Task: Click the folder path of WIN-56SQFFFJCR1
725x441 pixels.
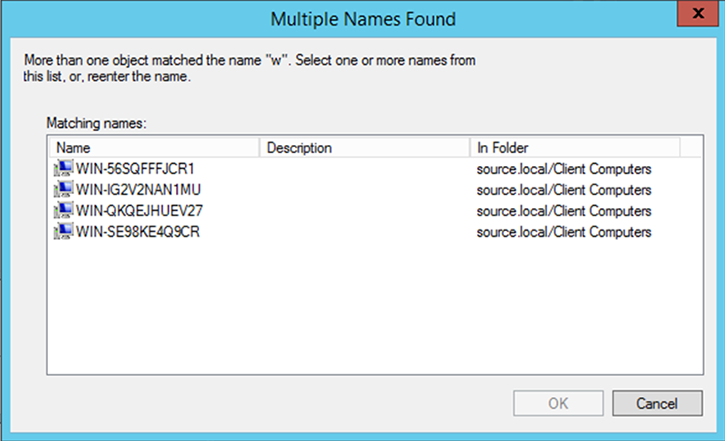Action: click(x=564, y=169)
